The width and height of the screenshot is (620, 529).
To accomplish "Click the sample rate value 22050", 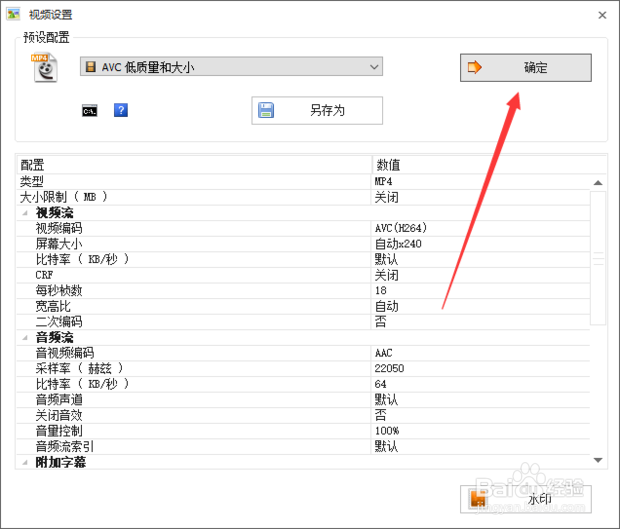I will click(389, 368).
